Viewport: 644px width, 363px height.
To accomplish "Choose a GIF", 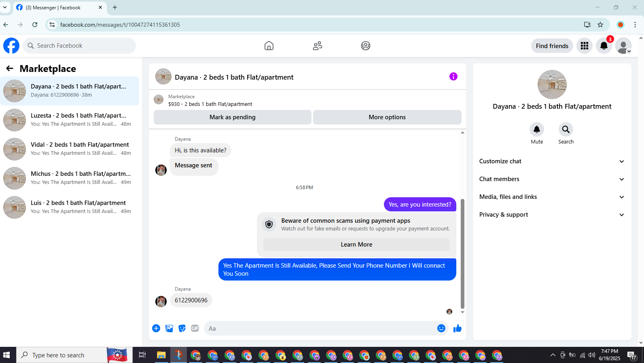I will [x=195, y=328].
